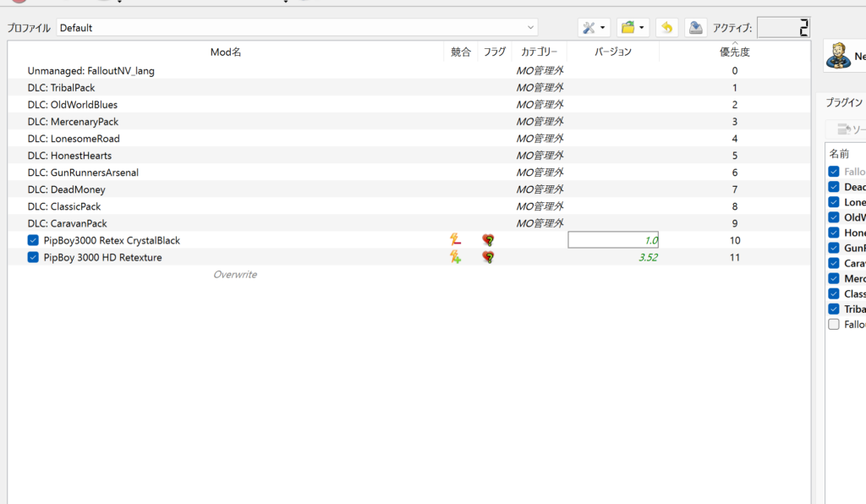Click flag icon on PipBoy3000 Retex CrystalBlack
The image size is (866, 504).
[488, 240]
